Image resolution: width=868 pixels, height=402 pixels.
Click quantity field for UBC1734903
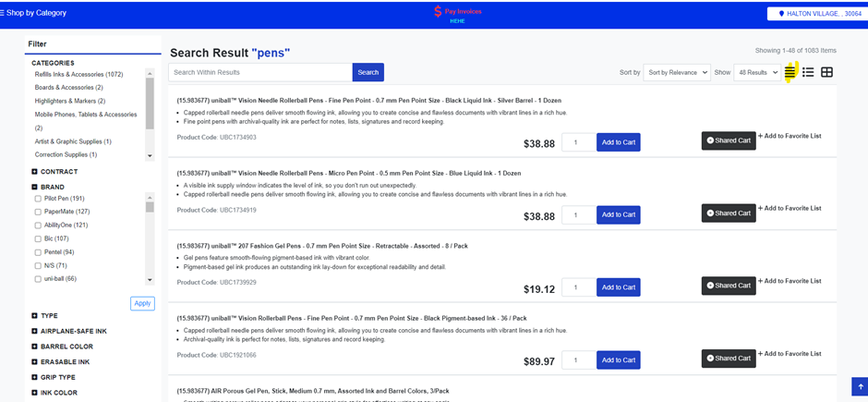coord(579,142)
